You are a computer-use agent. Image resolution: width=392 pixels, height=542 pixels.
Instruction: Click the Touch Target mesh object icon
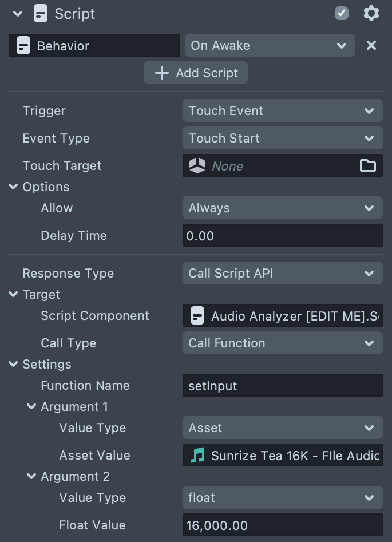(x=197, y=165)
